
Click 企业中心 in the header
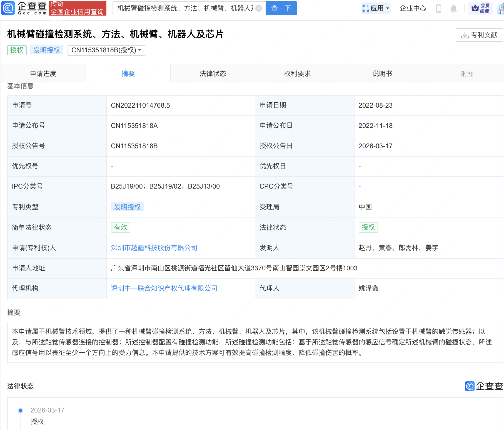[x=413, y=8]
